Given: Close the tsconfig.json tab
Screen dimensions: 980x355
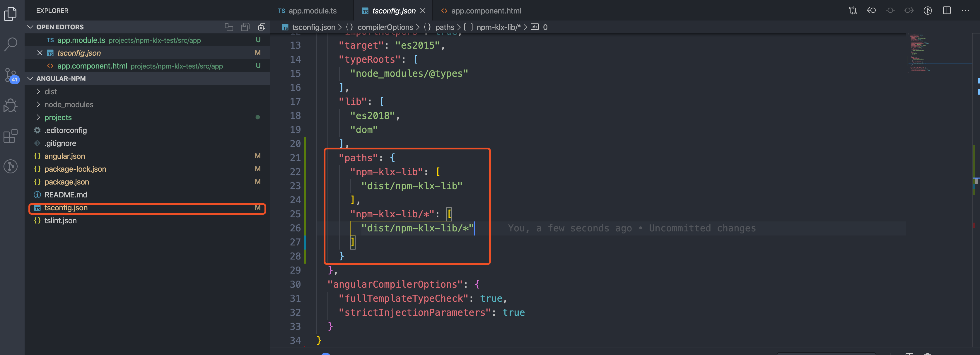Looking at the screenshot, I should point(423,11).
